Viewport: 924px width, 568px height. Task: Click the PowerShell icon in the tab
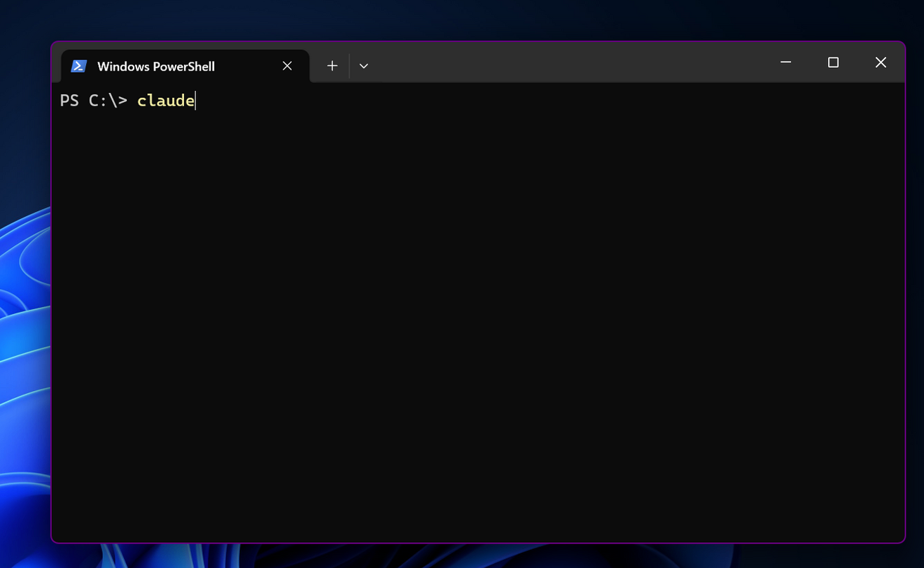click(x=79, y=66)
